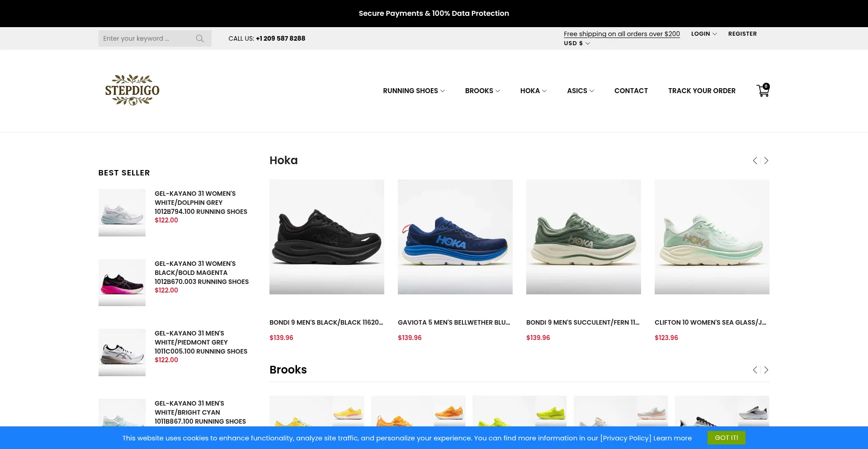Click Gel-Kayano 31 Men's White/Piedmont Grey title
Image resolution: width=868 pixels, height=449 pixels.
[x=201, y=342]
